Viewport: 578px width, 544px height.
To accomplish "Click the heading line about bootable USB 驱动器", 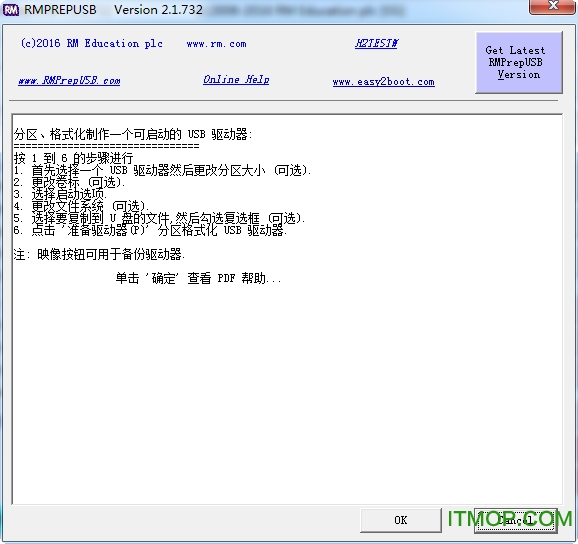I will (x=133, y=134).
